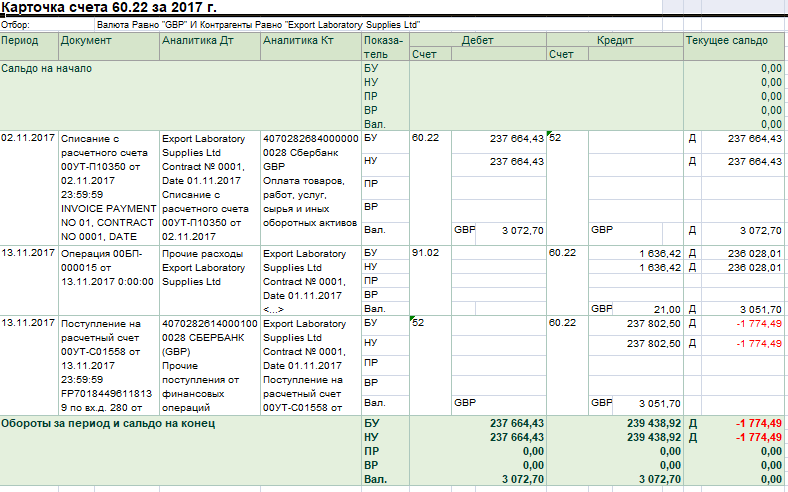Click the Дебет column group header
This screenshot has width=788, height=492.
(x=477, y=41)
